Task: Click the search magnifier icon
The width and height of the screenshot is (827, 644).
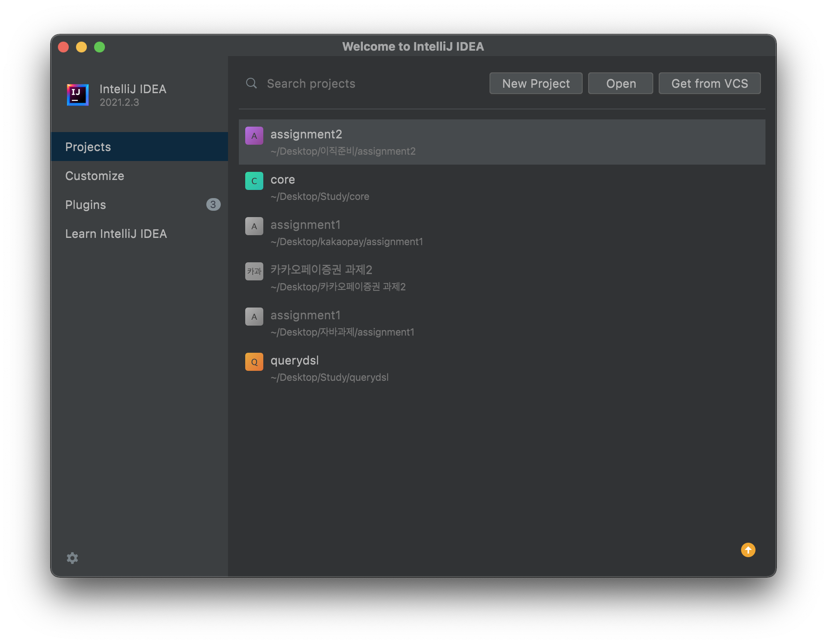Action: click(x=252, y=83)
